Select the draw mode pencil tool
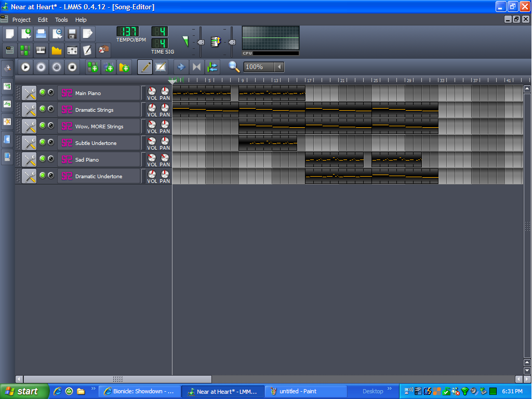 (x=145, y=67)
